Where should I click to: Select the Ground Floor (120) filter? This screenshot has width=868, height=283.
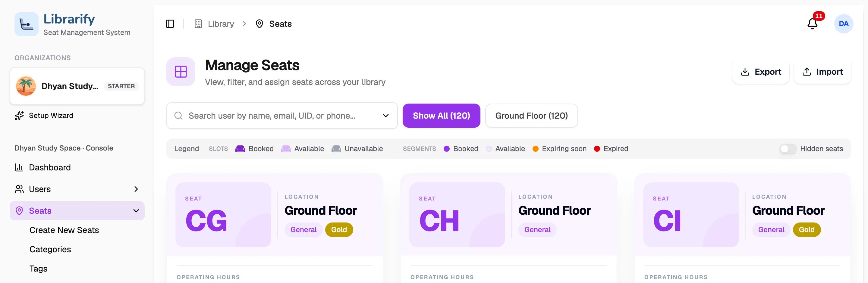coord(531,116)
